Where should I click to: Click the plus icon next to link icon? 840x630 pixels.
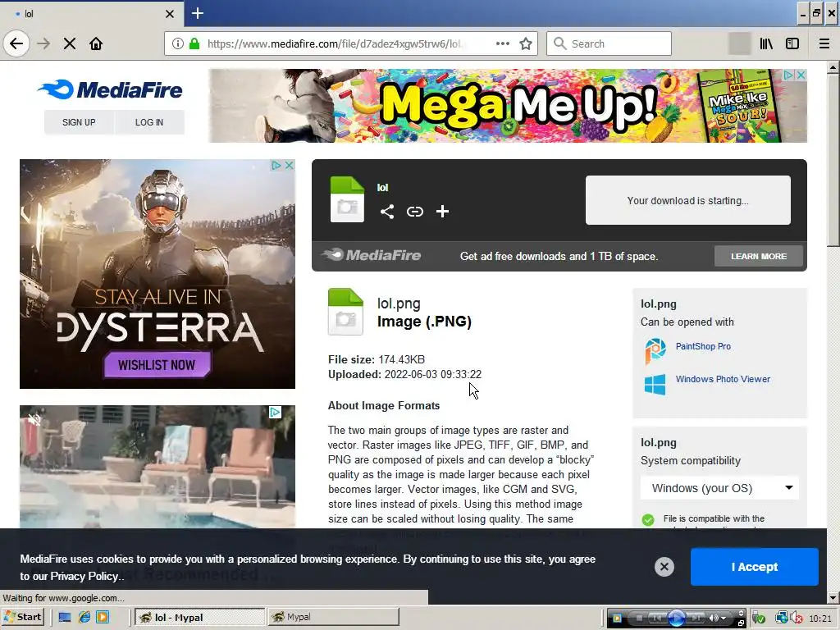[x=442, y=212]
